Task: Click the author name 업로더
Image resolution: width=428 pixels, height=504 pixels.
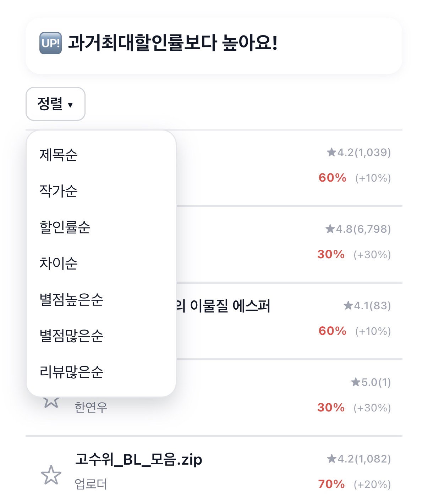Action: click(91, 484)
